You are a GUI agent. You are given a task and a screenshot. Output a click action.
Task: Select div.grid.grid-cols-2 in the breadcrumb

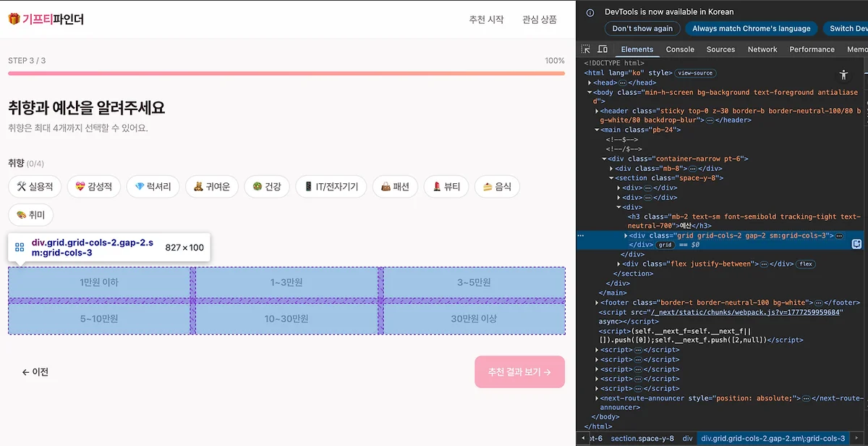click(773, 439)
